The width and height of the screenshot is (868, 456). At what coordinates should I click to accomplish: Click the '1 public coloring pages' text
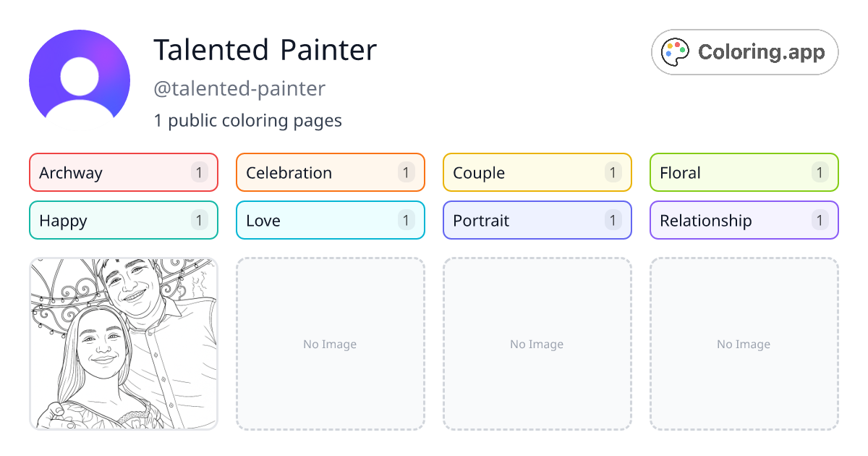[247, 120]
